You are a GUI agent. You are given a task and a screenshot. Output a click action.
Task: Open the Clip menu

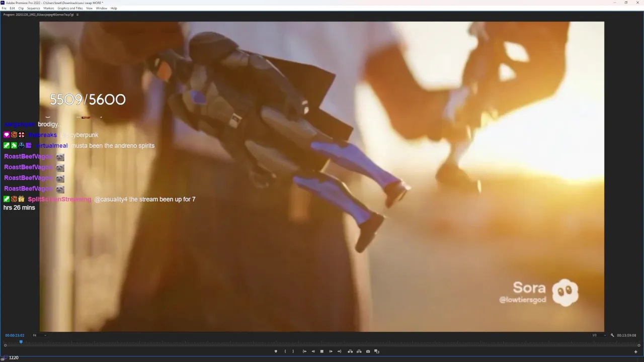pyautogui.click(x=21, y=8)
